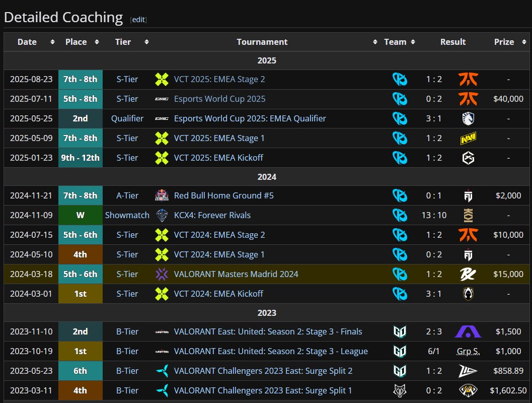Screen dimensions: 532x403
Task: Click the Grp S. result abbreviation
Action: [x=468, y=352]
